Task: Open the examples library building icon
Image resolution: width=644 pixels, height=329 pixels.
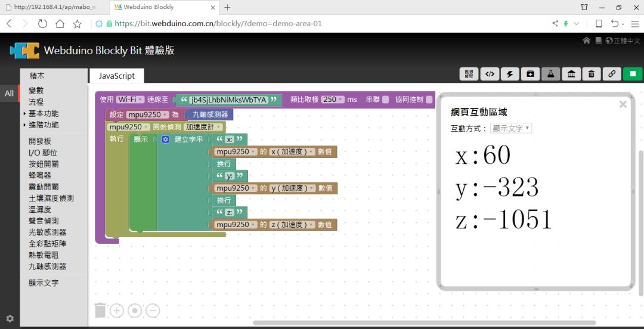Action: (571, 74)
